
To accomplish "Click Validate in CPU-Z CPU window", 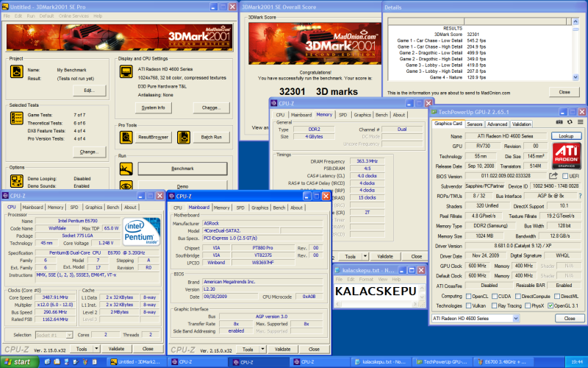I will 116,349.
